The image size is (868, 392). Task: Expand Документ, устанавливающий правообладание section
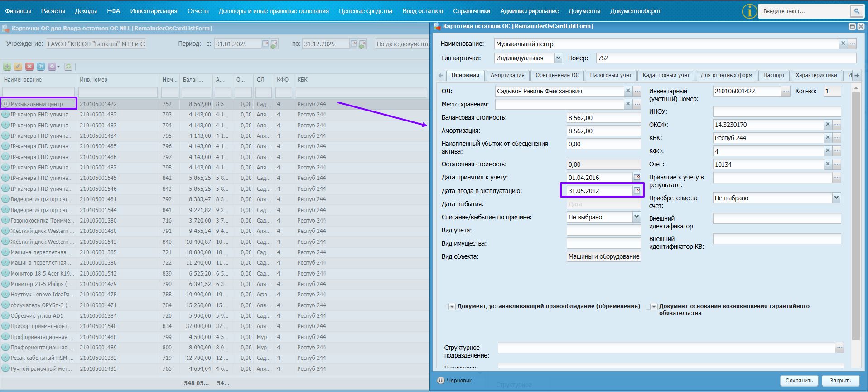452,307
